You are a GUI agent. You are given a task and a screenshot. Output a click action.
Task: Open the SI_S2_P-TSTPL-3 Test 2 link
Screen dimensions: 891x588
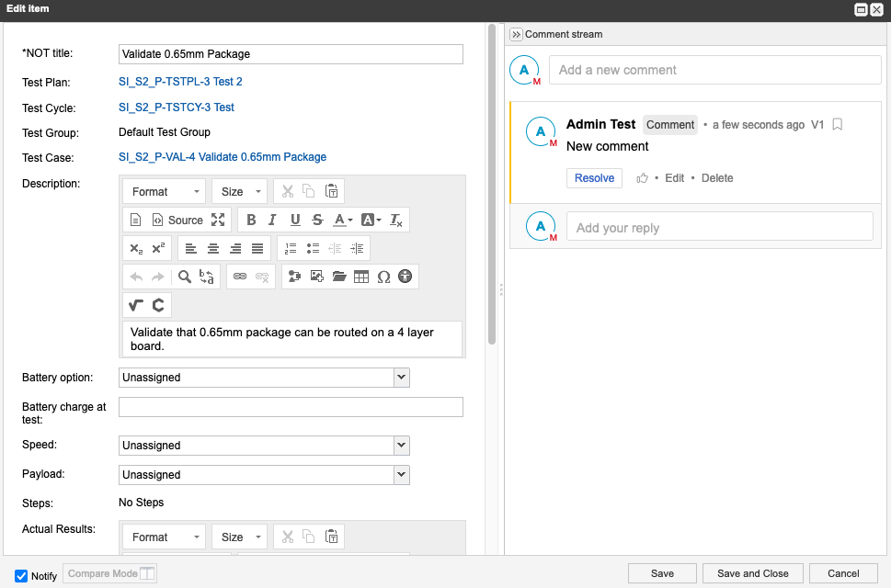point(180,82)
